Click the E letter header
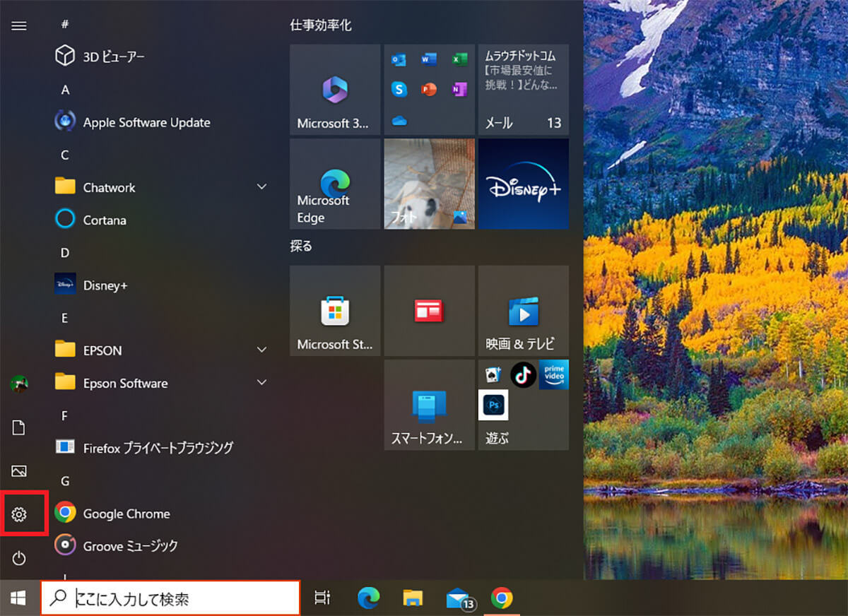848x616 pixels. [65, 318]
